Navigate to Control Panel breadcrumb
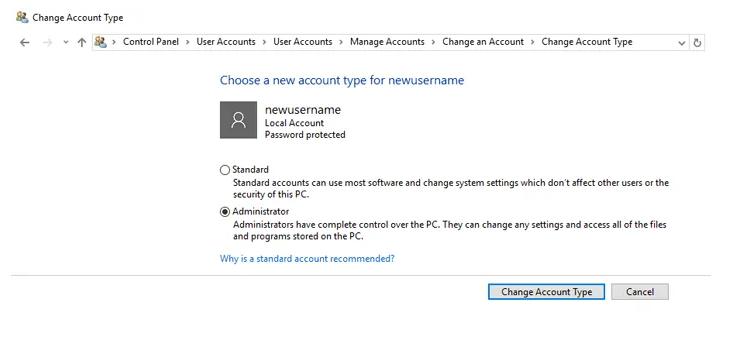The height and width of the screenshot is (363, 729). [151, 42]
